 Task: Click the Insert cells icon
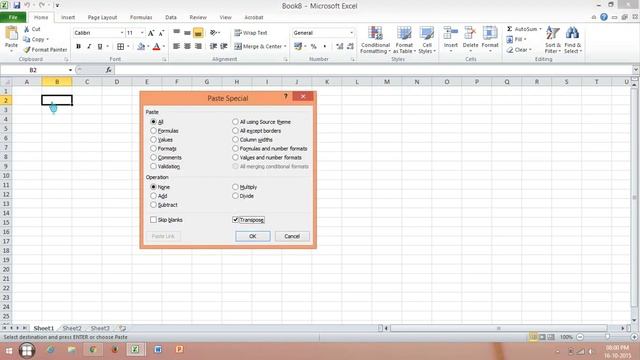point(451,33)
